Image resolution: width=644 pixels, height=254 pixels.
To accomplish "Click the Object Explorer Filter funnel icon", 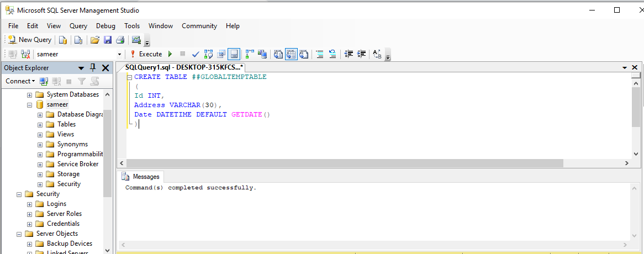I will click(82, 81).
